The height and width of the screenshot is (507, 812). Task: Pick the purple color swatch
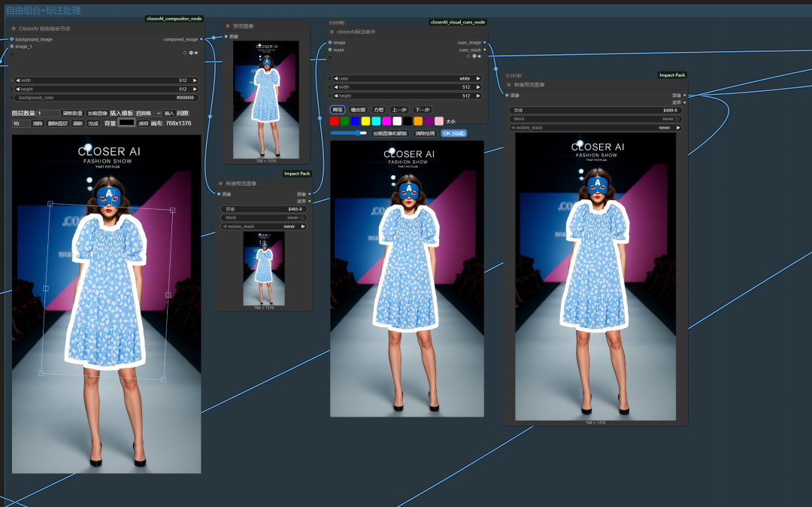tap(429, 121)
